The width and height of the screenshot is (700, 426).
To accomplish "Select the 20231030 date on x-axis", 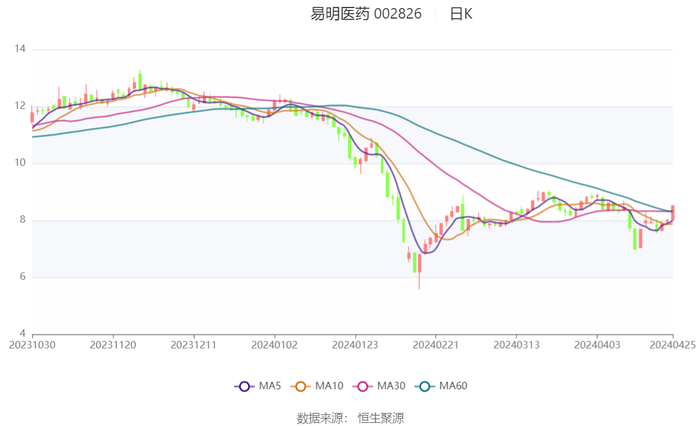I will tap(32, 343).
